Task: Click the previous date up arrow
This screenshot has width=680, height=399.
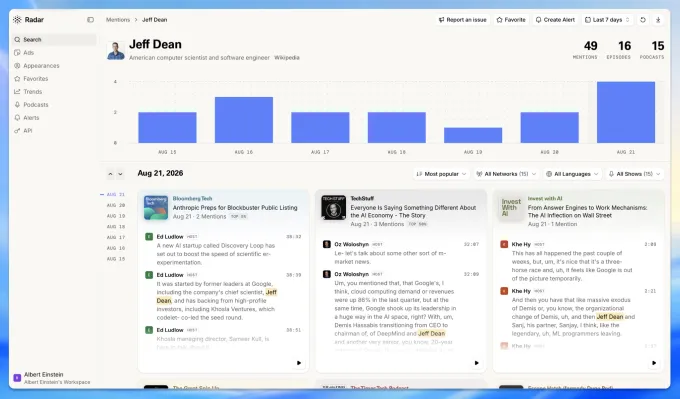Action: pyautogui.click(x=111, y=174)
